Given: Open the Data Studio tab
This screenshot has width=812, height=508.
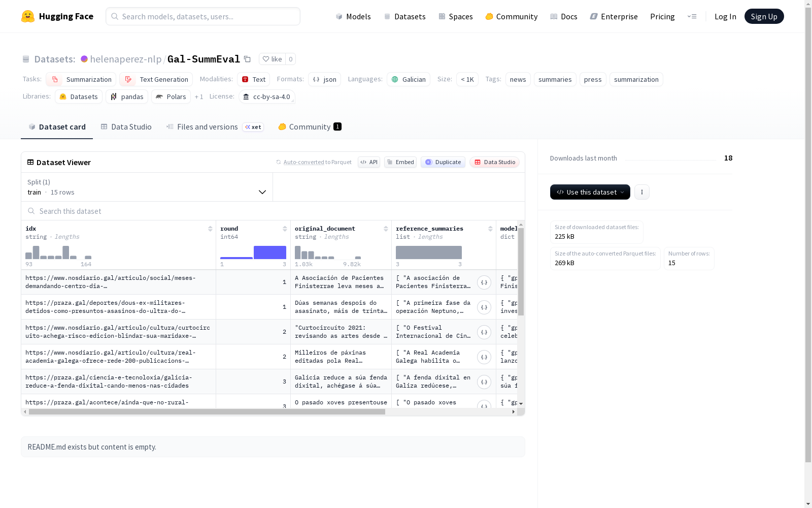Looking at the screenshot, I should click(x=126, y=127).
